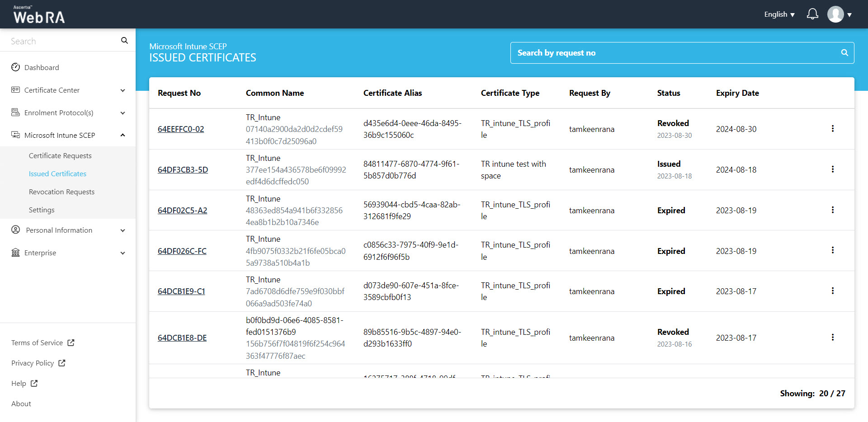Open kebab menu for request 64DCB1E8-DE
Image resolution: width=868 pixels, height=422 pixels.
point(832,338)
